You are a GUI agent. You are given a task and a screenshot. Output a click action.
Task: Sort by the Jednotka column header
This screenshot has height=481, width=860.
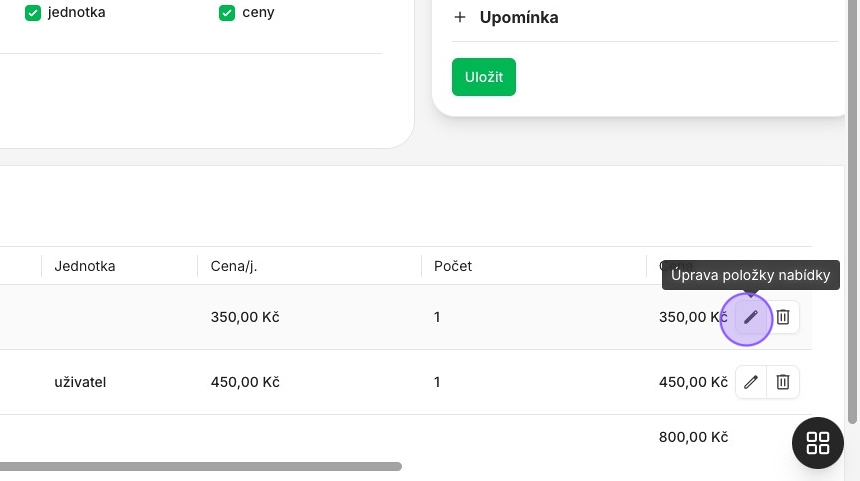(x=84, y=266)
